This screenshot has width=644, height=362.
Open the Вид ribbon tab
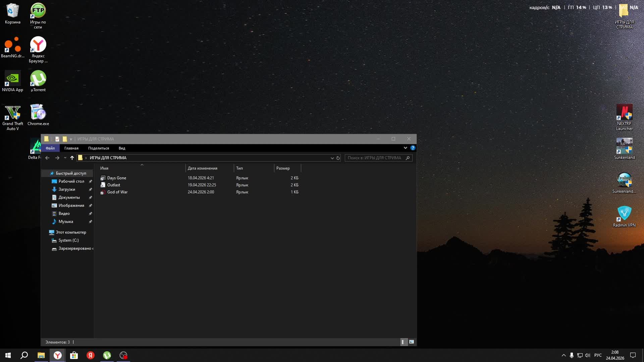click(122, 148)
